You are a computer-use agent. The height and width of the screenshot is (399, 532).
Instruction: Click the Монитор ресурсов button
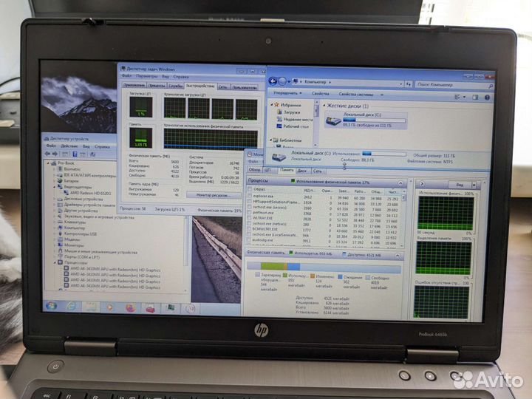tap(214, 195)
